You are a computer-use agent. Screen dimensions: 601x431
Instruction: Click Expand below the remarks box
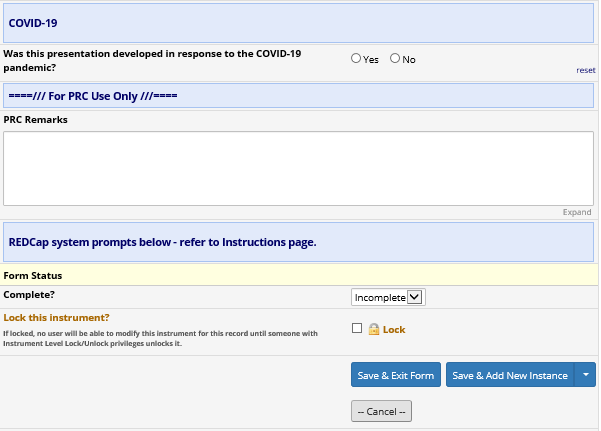tap(577, 213)
